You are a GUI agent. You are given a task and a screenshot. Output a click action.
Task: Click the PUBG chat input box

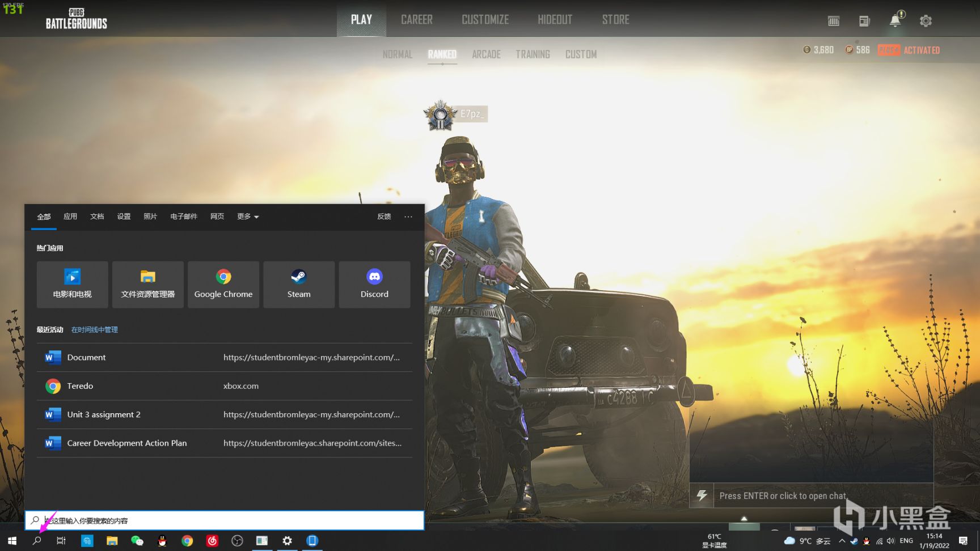click(823, 495)
